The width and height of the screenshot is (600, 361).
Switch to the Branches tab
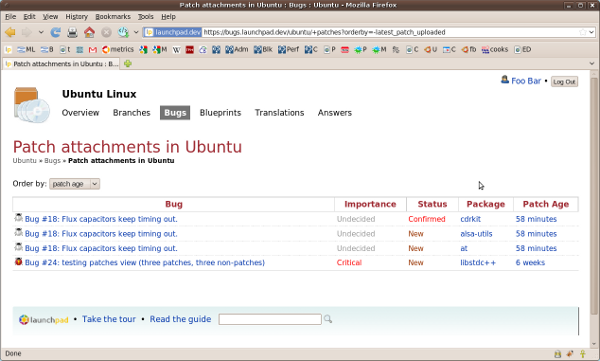tap(132, 113)
